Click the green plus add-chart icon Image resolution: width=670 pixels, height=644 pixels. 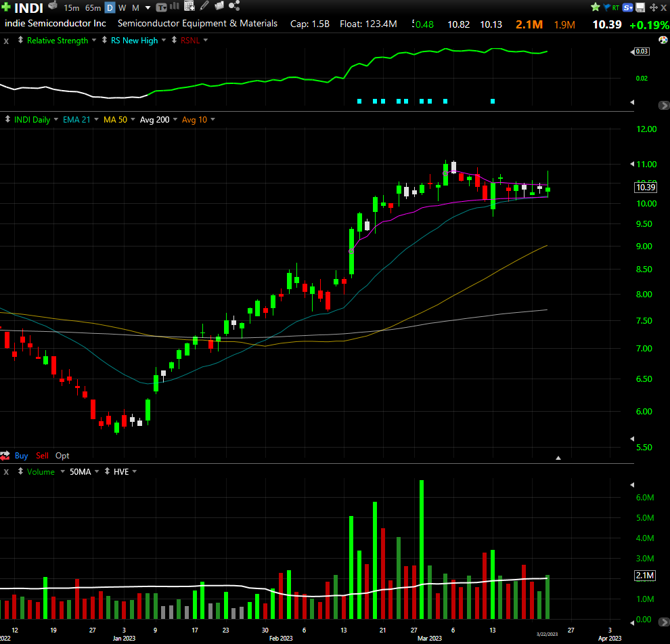tap(6, 7)
